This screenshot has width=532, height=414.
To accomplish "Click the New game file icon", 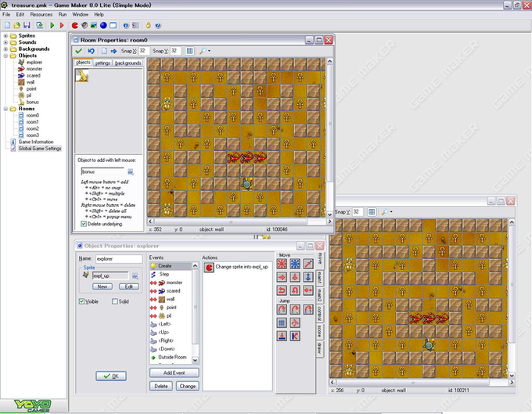I will pos(7,25).
